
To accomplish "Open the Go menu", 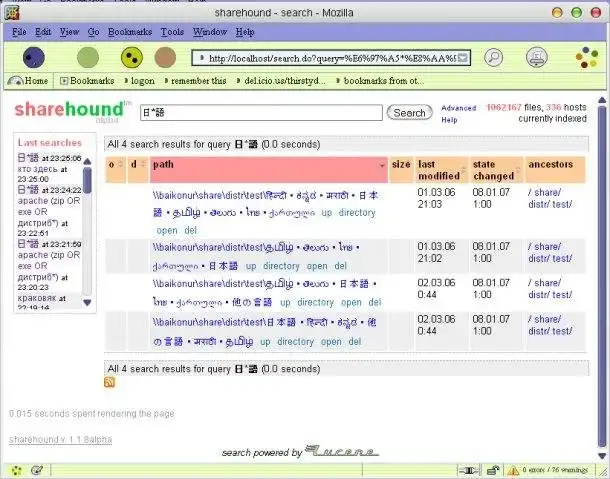I will pyautogui.click(x=93, y=32).
